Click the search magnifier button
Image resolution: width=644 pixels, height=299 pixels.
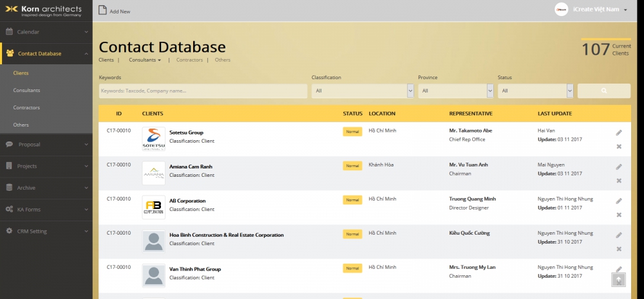pos(604,91)
